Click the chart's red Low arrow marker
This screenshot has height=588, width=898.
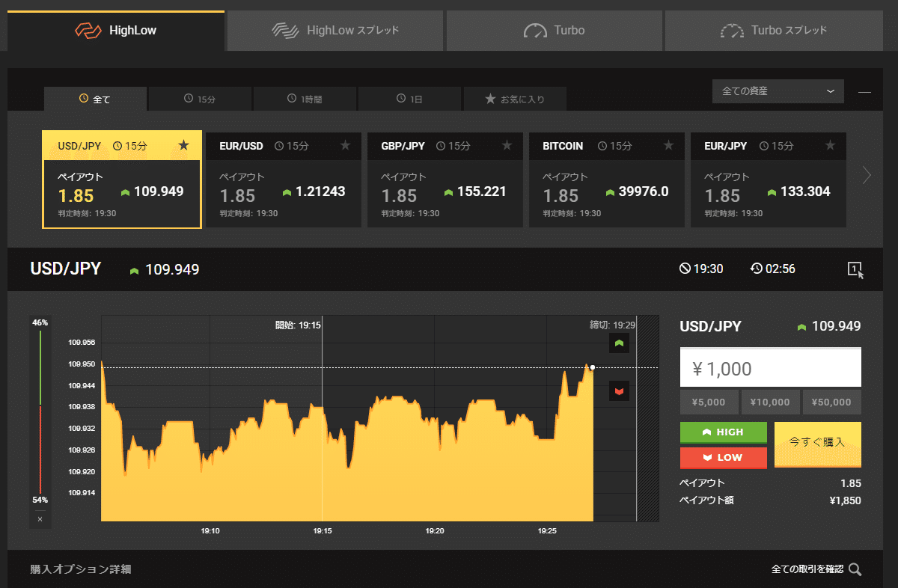point(619,391)
